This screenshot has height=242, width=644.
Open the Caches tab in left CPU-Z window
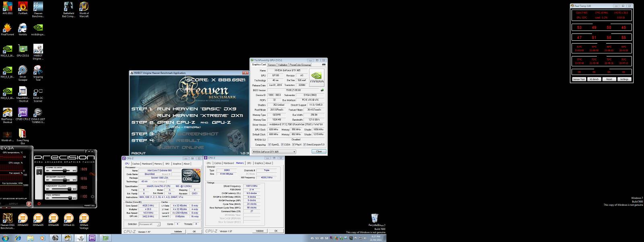click(x=136, y=163)
